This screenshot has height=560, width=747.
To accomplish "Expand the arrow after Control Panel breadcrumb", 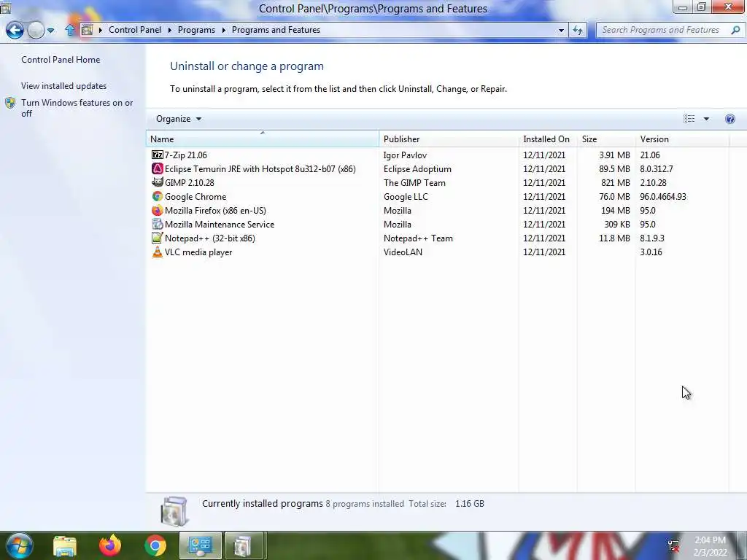I will (x=169, y=30).
